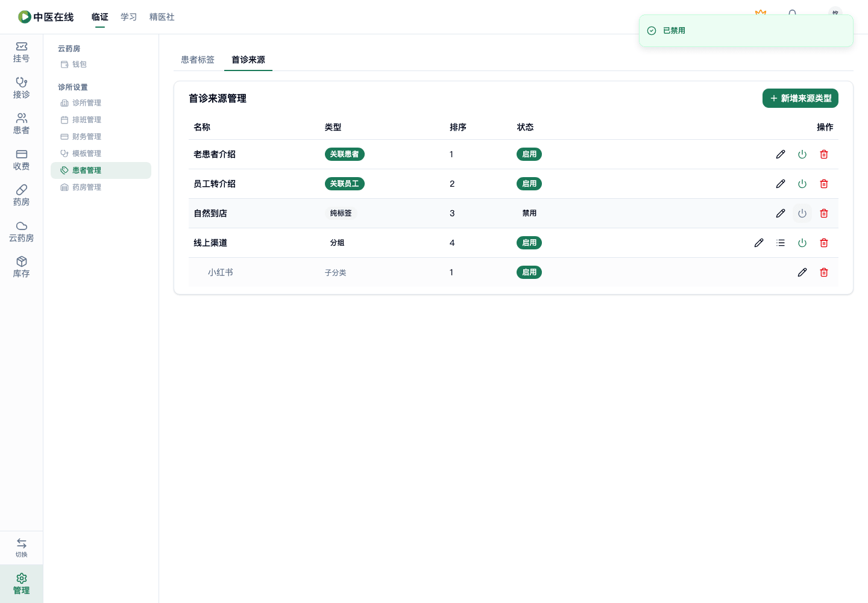Open the 药房 pharmacy sidebar icon
This screenshot has height=603, width=868.
click(x=21, y=196)
